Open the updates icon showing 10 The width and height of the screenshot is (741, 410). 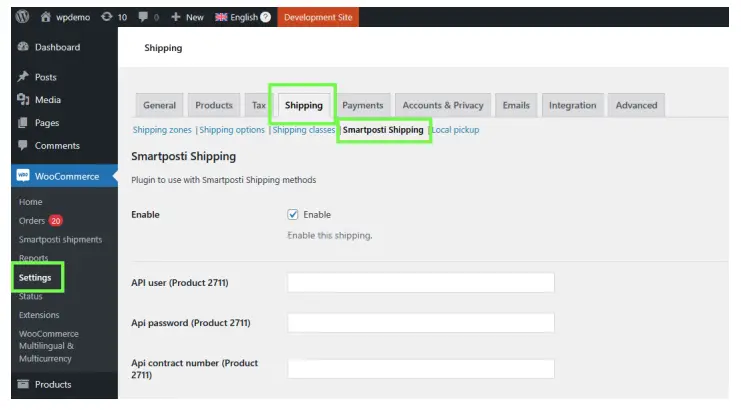click(107, 17)
